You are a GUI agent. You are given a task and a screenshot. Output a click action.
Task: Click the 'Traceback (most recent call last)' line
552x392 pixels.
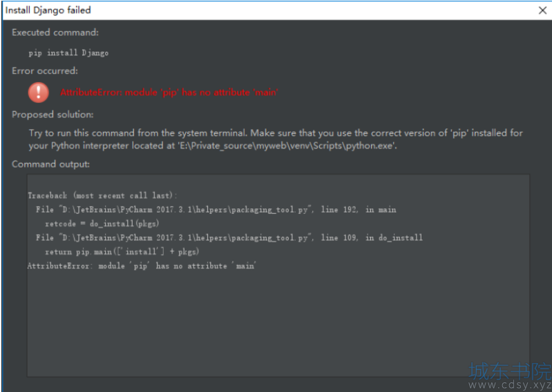pos(102,195)
